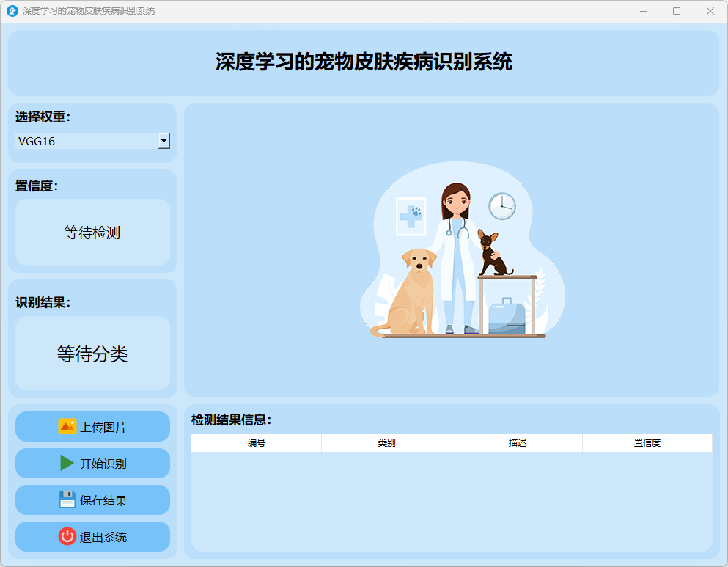Click the app logo icon in title bar

pyautogui.click(x=12, y=11)
